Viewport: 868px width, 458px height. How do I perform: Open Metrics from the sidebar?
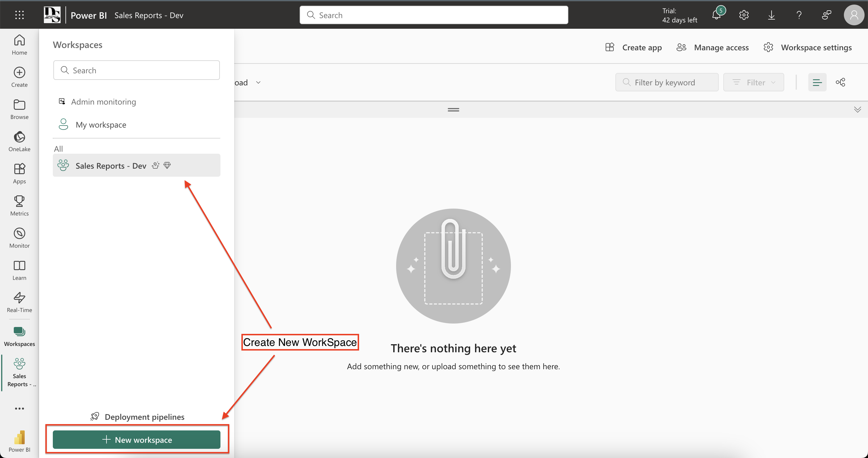pyautogui.click(x=19, y=206)
